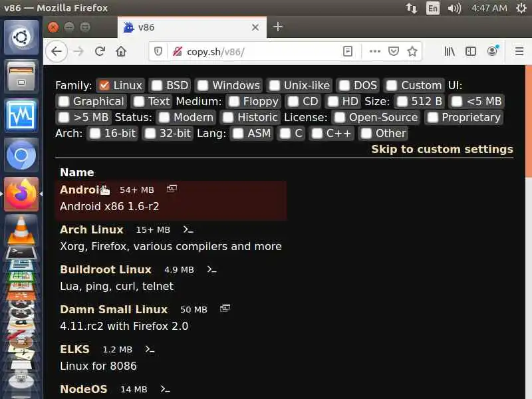Open the En keyboard layout indicator
This screenshot has height=399, width=532.
coord(433,8)
